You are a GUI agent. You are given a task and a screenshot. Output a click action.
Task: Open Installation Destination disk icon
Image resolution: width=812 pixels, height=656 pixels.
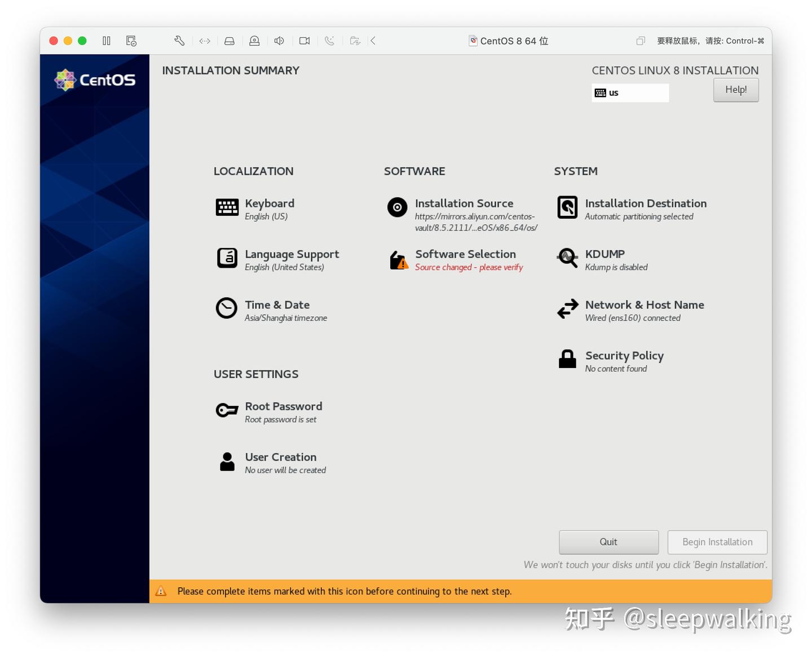click(567, 207)
